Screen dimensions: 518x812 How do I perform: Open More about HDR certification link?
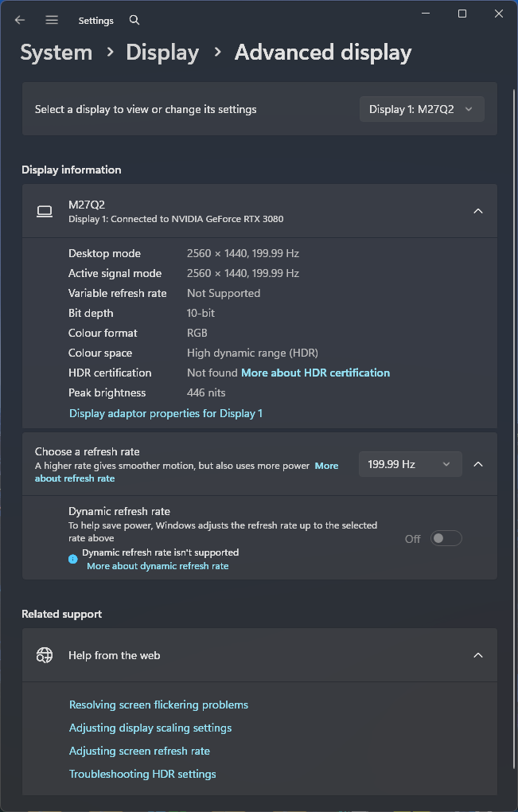tap(315, 373)
